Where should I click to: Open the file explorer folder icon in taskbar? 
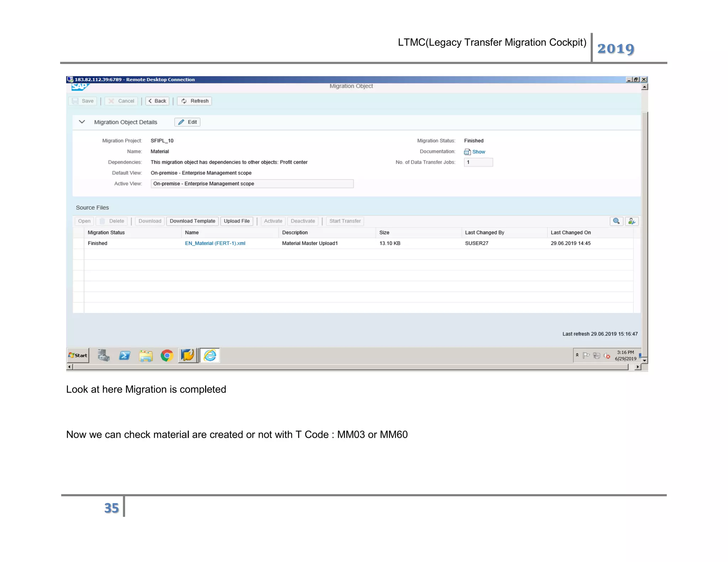pyautogui.click(x=146, y=355)
